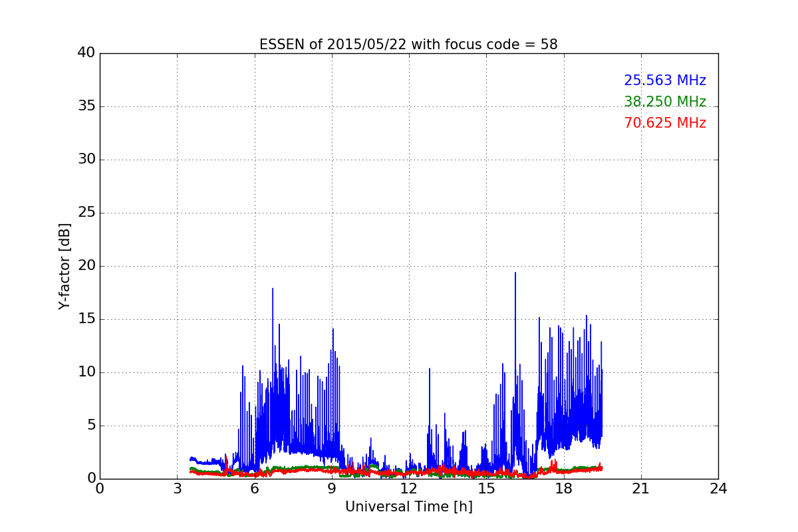Click x-axis tick value 18
The width and height of the screenshot is (798, 532).
pyautogui.click(x=564, y=489)
